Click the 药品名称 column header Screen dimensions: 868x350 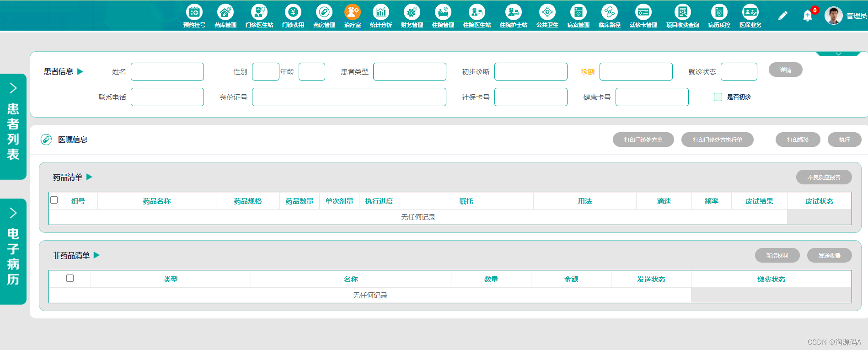point(157,201)
